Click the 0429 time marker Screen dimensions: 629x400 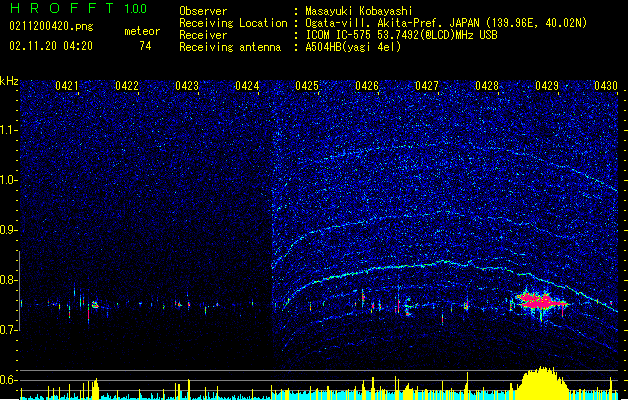point(547,86)
